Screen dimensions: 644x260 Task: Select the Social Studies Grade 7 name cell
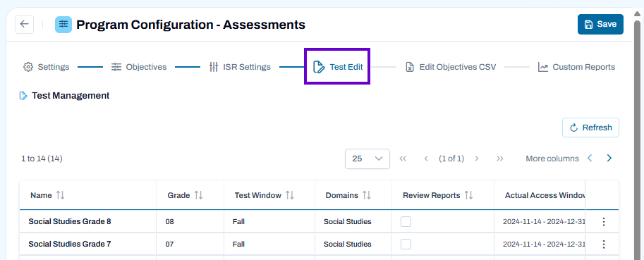88,244
